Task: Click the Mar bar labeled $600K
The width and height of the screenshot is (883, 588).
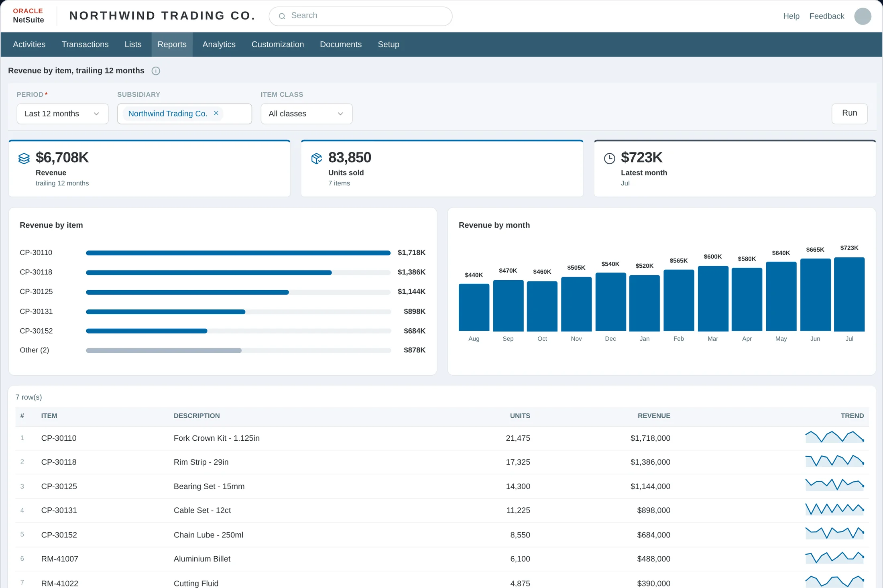Action: pos(713,299)
